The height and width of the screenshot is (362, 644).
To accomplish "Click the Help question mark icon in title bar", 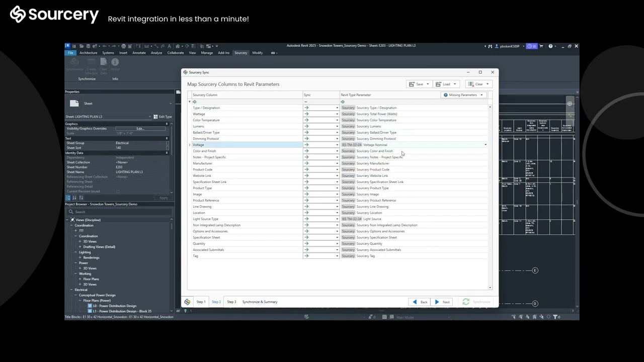I will [x=550, y=46].
